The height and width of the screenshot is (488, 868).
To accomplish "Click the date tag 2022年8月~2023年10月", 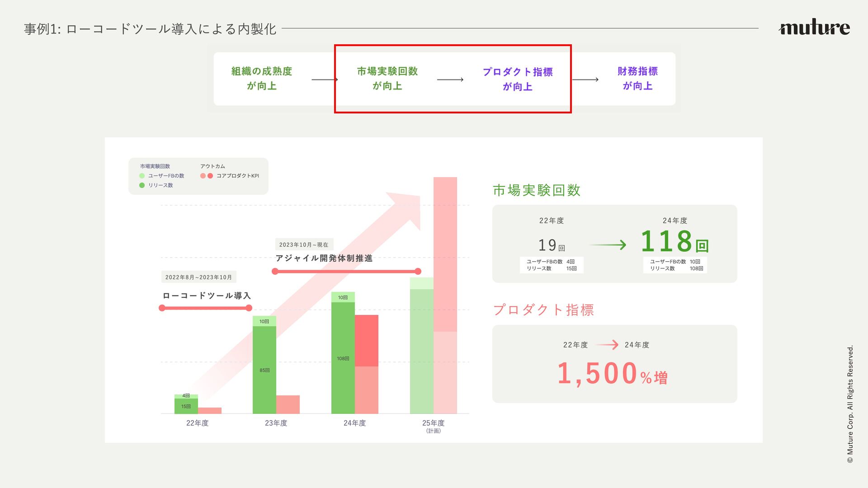I will pyautogui.click(x=198, y=277).
